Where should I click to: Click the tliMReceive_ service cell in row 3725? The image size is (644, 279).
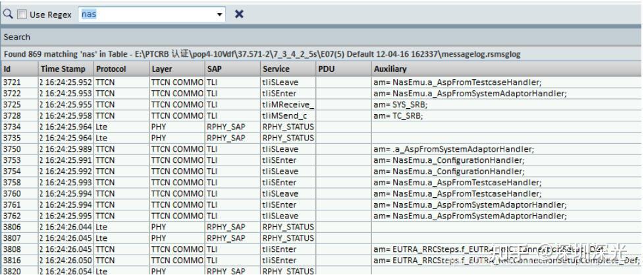click(x=287, y=104)
